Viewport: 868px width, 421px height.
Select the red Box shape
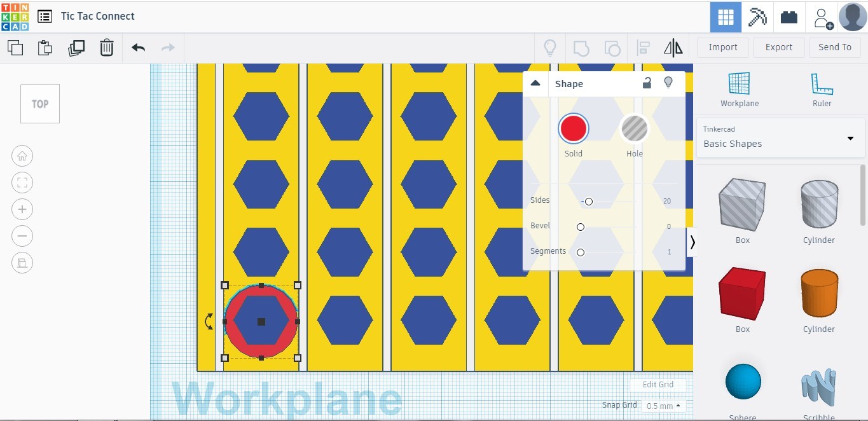point(741,293)
